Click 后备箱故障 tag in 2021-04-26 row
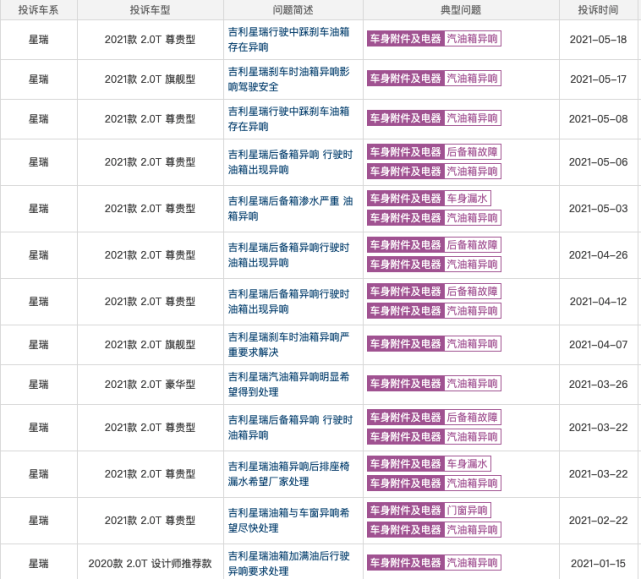This screenshot has width=641, height=579. coord(472,245)
